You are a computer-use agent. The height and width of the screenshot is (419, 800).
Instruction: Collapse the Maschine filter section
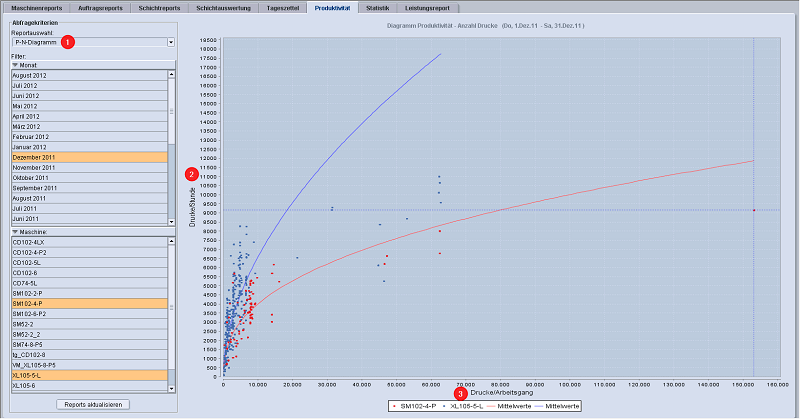(16, 231)
